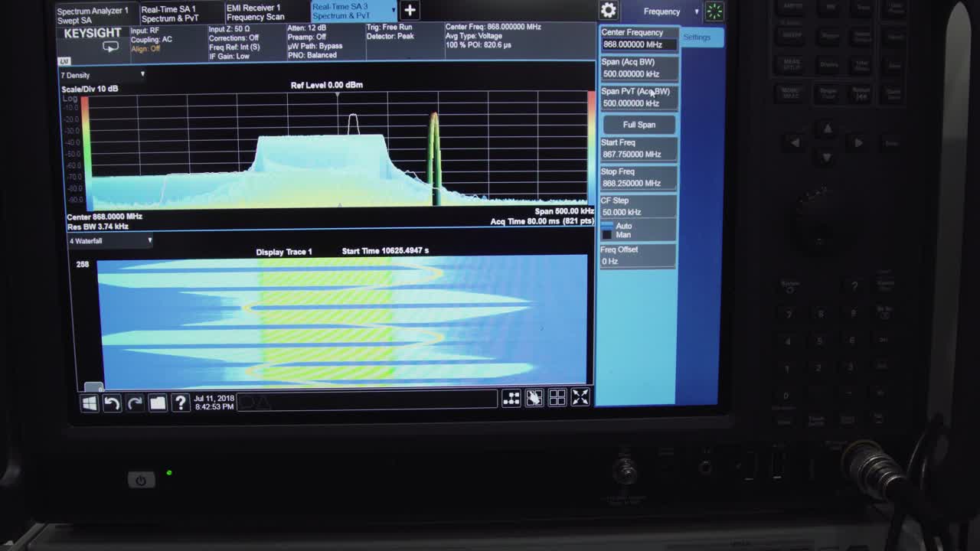Image resolution: width=980 pixels, height=551 pixels.
Task: Add a new measurement with the plus button
Action: pos(409,11)
